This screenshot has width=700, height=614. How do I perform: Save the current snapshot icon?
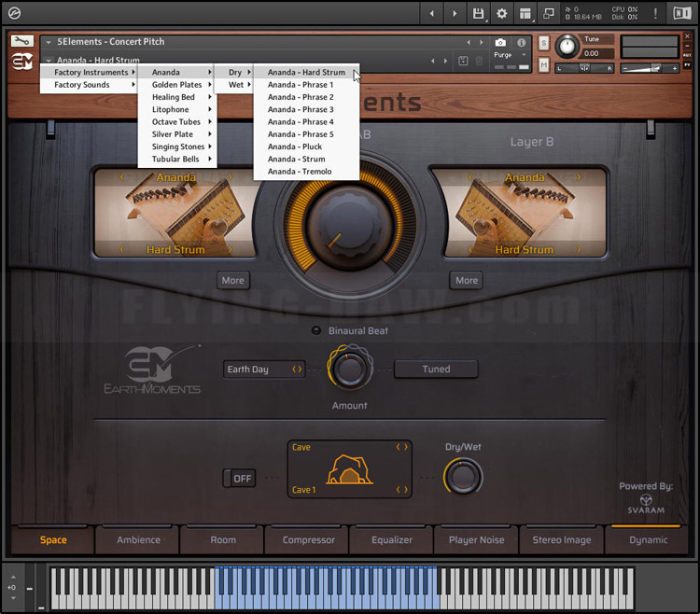[x=463, y=61]
